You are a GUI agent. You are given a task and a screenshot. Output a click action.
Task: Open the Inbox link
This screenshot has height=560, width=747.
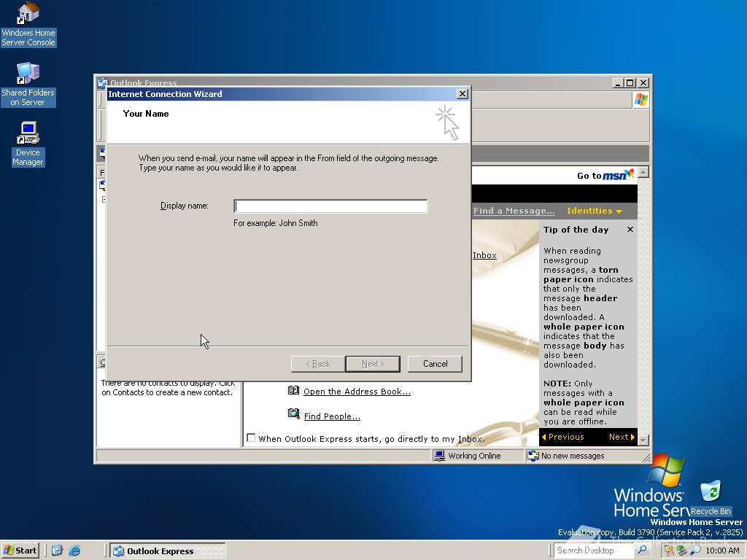point(484,255)
